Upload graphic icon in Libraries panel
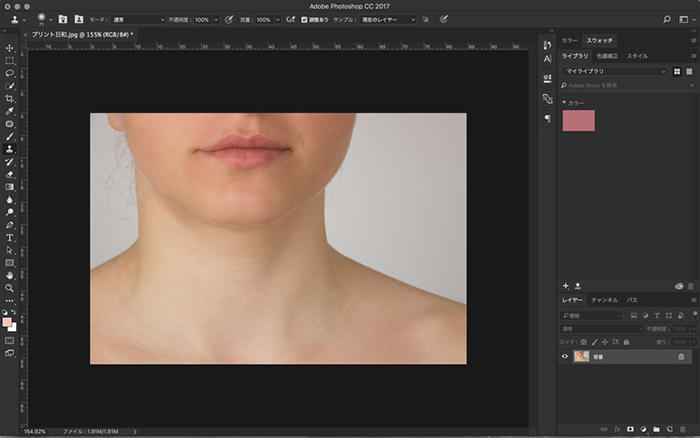Viewport: 700px width, 438px height. 578,286
